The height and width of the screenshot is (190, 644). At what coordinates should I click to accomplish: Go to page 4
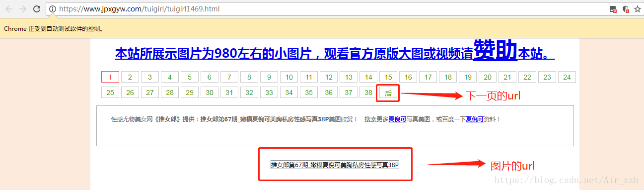pyautogui.click(x=170, y=77)
